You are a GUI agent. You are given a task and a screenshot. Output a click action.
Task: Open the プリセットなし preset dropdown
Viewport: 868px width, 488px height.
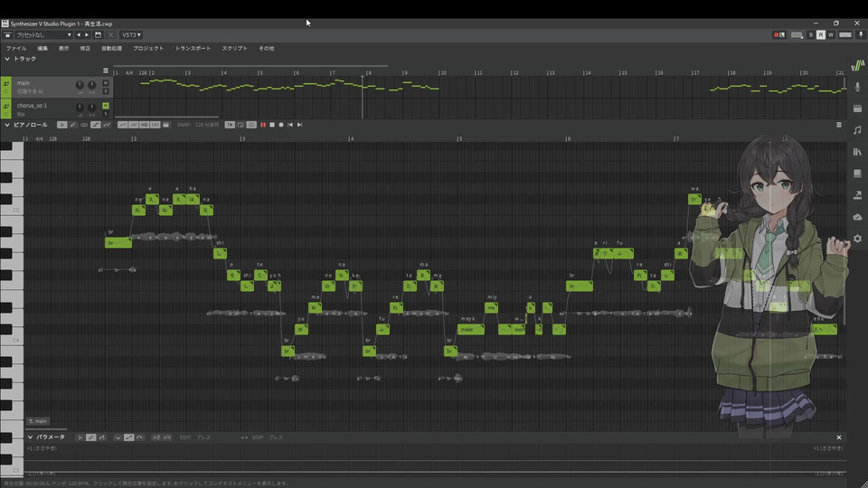(x=43, y=35)
